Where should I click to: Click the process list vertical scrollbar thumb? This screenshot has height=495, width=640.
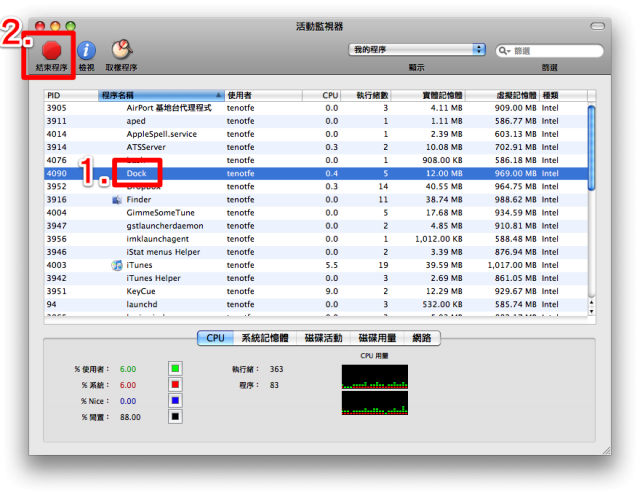(x=591, y=148)
